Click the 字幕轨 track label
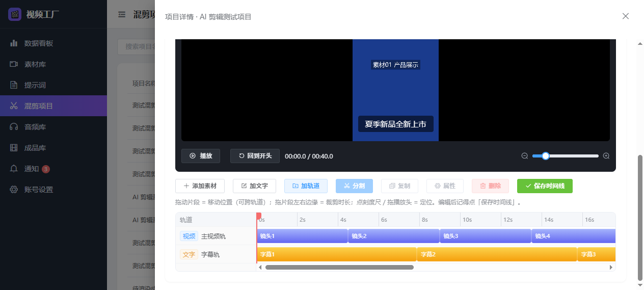Image resolution: width=644 pixels, height=290 pixels. [x=210, y=254]
